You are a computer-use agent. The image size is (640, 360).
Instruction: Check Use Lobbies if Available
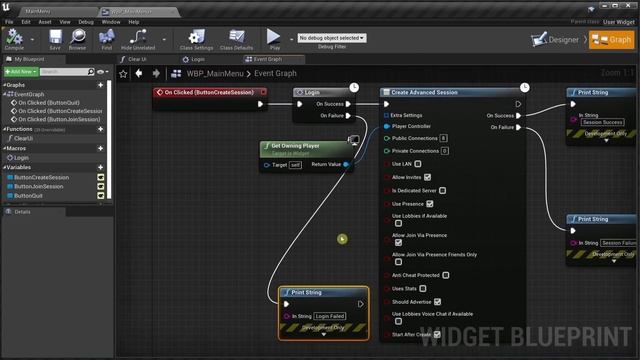tap(398, 223)
